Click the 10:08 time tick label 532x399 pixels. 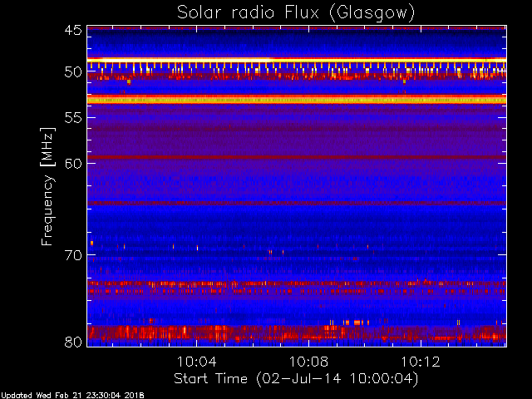[x=308, y=362]
